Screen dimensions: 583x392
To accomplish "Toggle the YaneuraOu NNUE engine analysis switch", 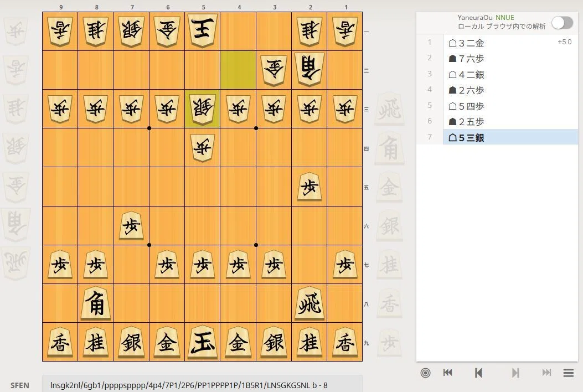I will [562, 23].
